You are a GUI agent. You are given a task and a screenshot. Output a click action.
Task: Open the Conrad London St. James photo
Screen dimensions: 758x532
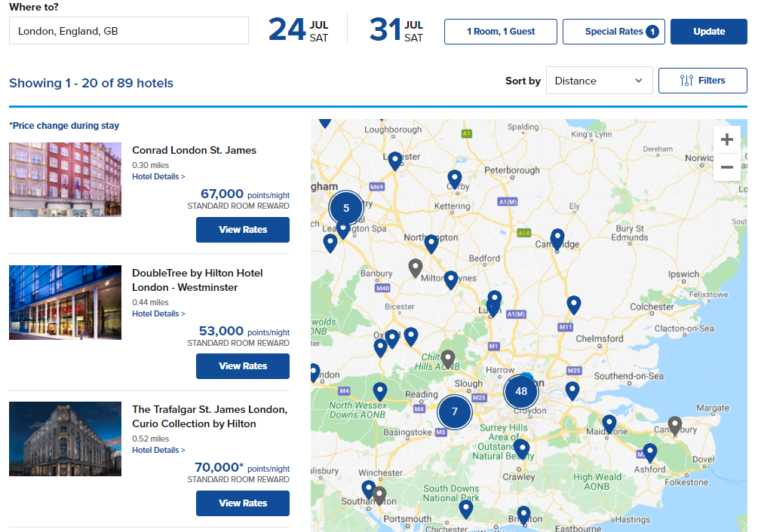[x=66, y=179]
